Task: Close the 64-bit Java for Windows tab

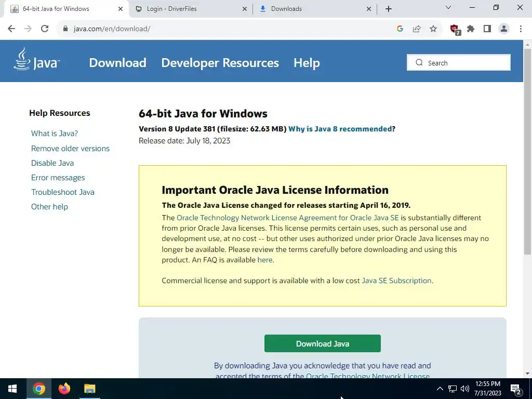Action: [x=121, y=9]
